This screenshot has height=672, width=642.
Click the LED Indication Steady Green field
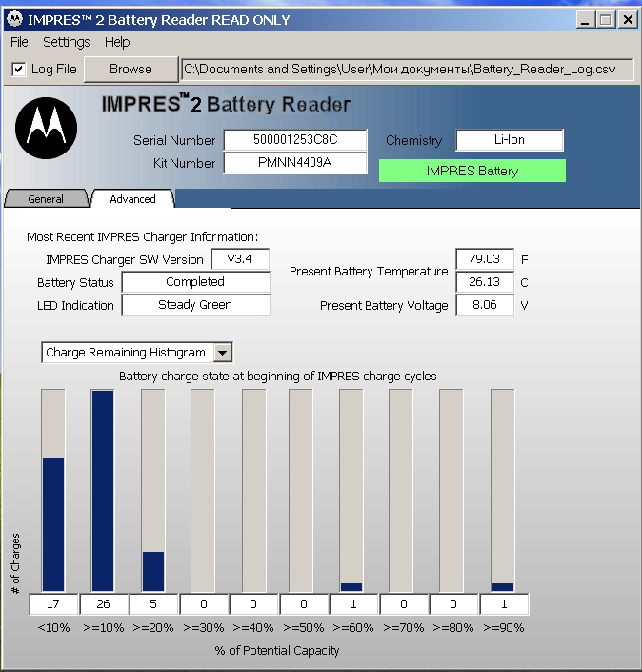pyautogui.click(x=195, y=305)
